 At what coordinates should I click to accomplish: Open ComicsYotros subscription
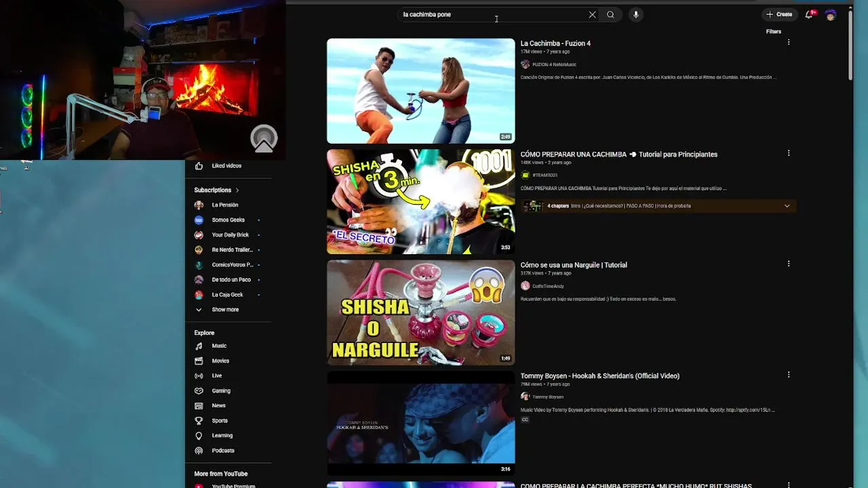(x=228, y=264)
